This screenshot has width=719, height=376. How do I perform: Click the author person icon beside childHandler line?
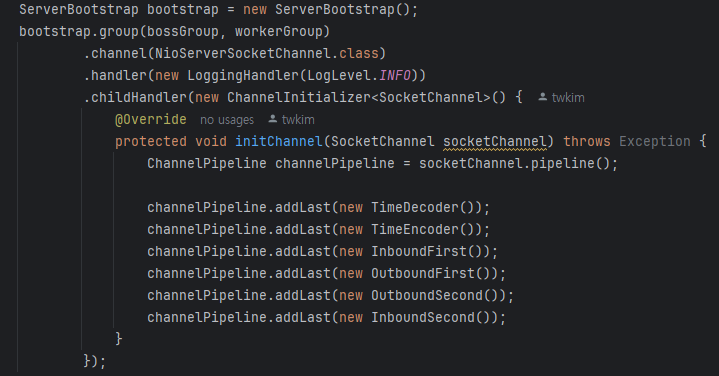pyautogui.click(x=542, y=97)
